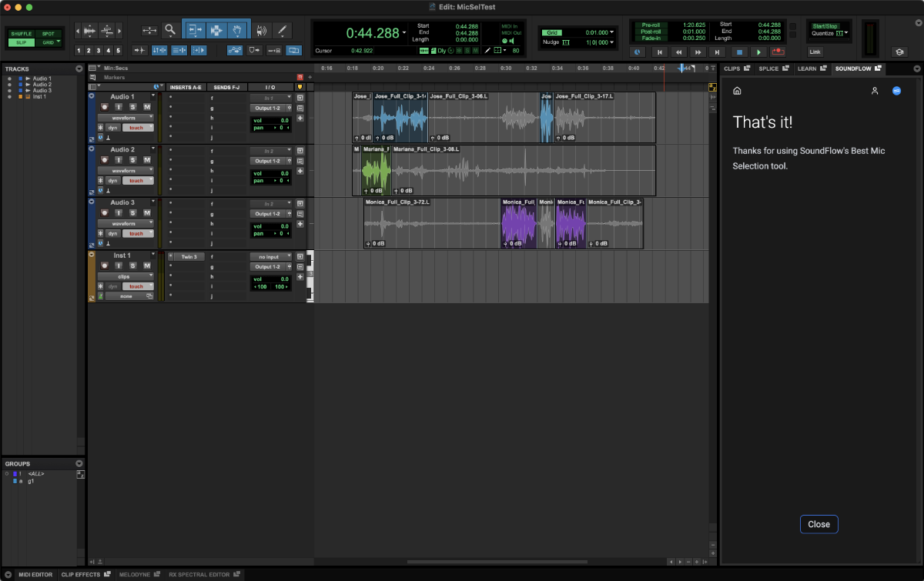Open the SoundFlow home icon

tap(737, 91)
